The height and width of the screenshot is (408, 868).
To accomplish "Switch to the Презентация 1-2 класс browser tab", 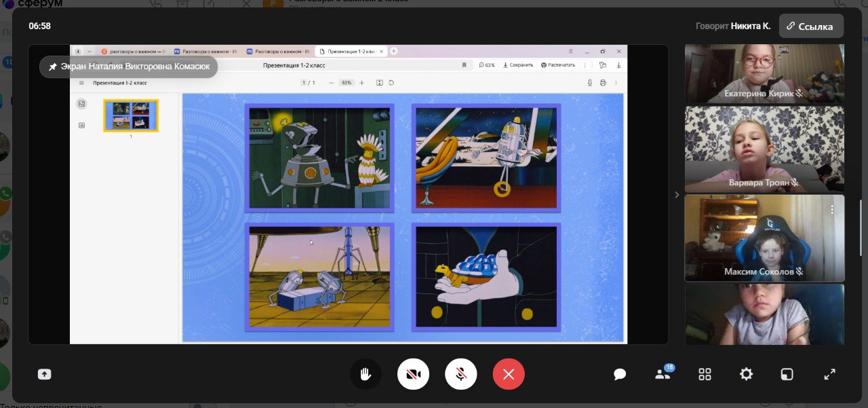I will coord(351,51).
